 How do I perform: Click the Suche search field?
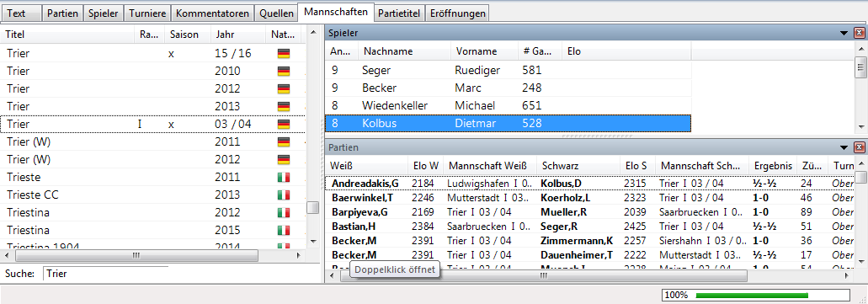[105, 274]
